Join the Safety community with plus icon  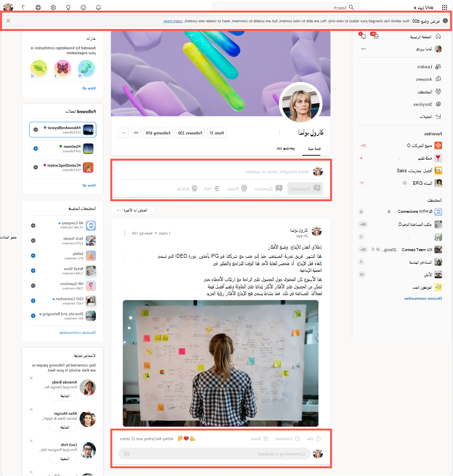(33, 255)
